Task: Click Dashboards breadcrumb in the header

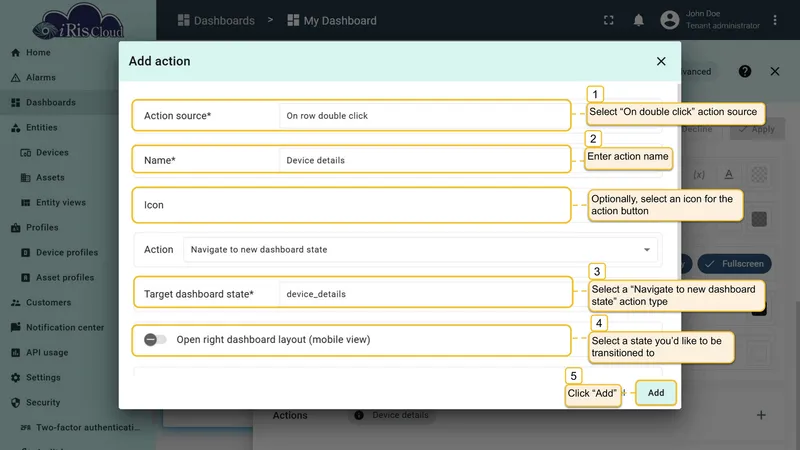Action: pos(216,20)
